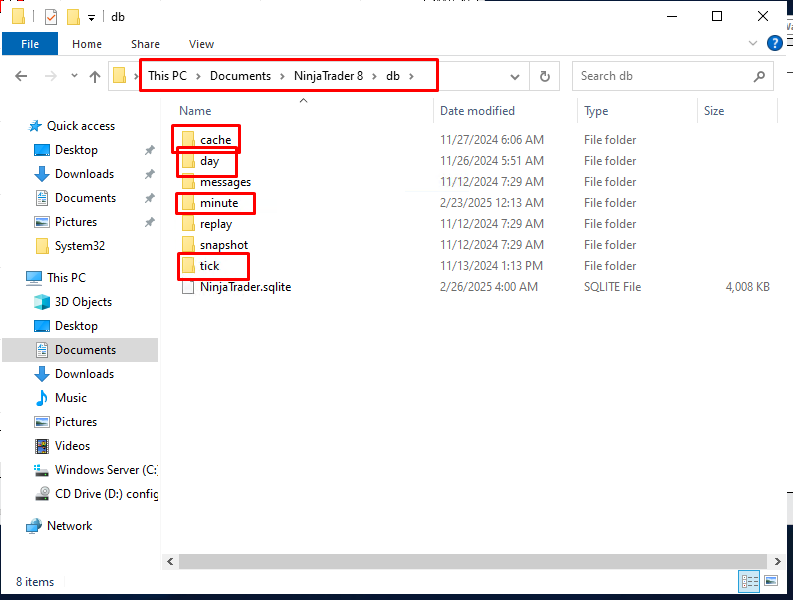Expand the ribbon with chevron

pyautogui.click(x=754, y=44)
